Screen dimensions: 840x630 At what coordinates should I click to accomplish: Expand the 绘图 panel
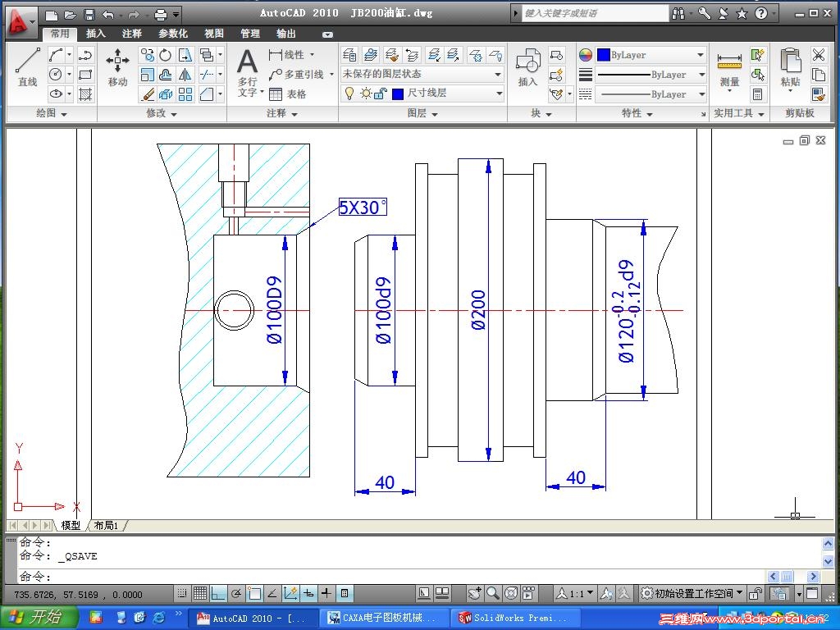click(x=52, y=113)
